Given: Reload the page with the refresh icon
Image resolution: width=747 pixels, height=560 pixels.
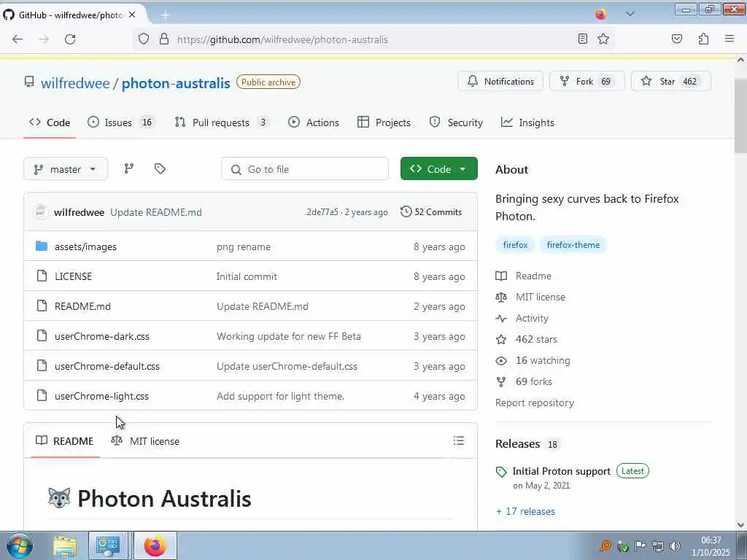Looking at the screenshot, I should (70, 39).
